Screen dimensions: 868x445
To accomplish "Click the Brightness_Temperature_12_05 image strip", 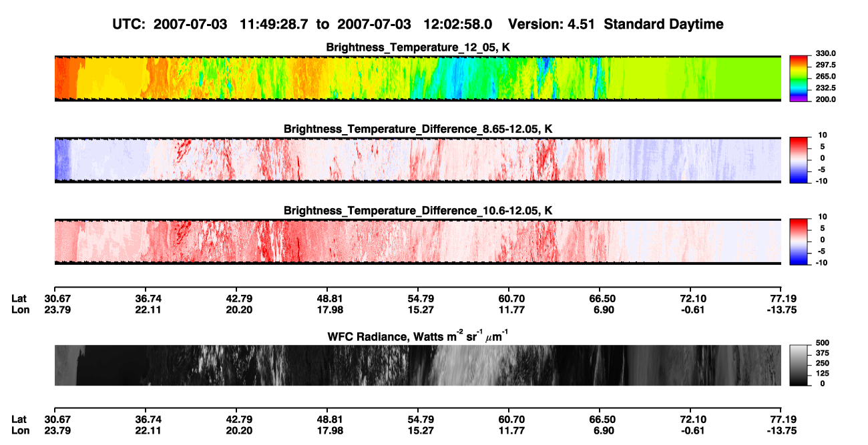I will pyautogui.click(x=417, y=78).
